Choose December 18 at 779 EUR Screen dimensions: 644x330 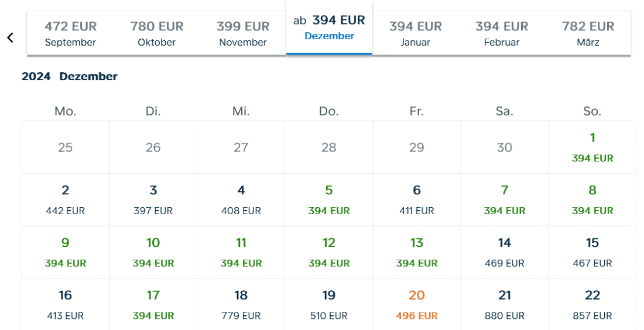pos(241,305)
